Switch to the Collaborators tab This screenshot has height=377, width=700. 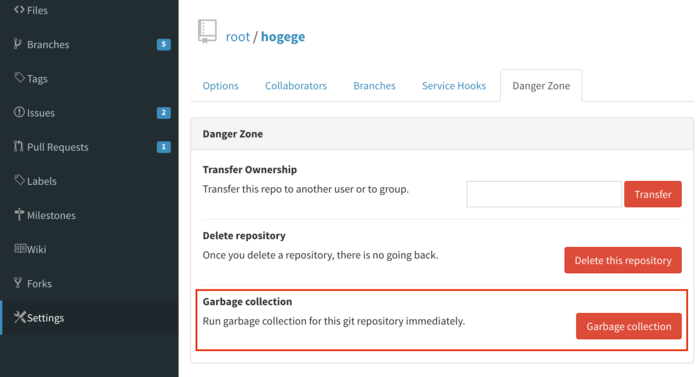296,86
